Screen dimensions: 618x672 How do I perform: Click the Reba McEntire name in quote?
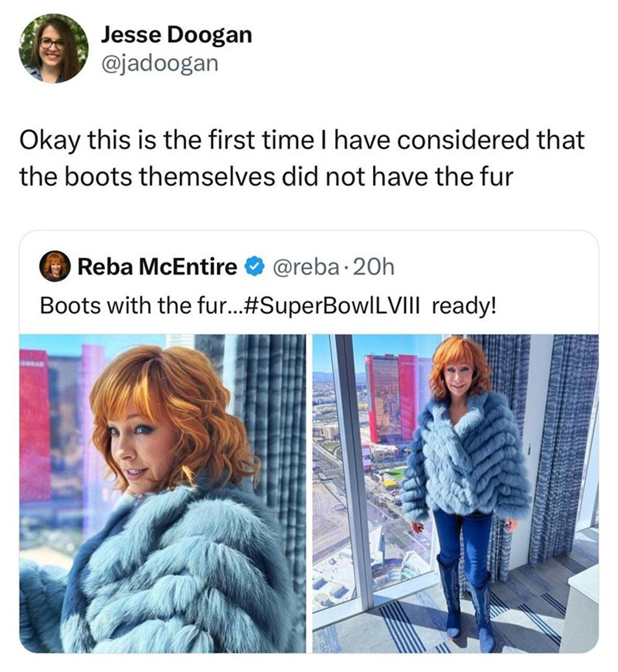tap(157, 267)
